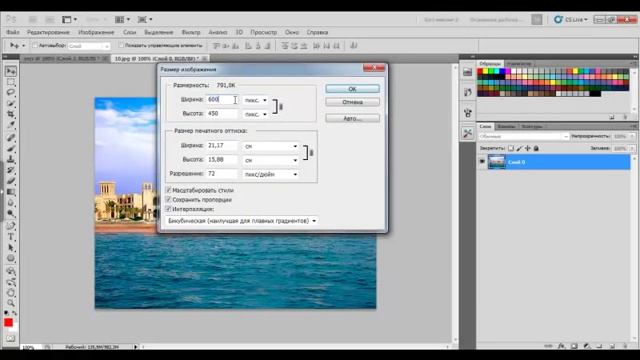Open print width units dropdown (см)

[271, 146]
